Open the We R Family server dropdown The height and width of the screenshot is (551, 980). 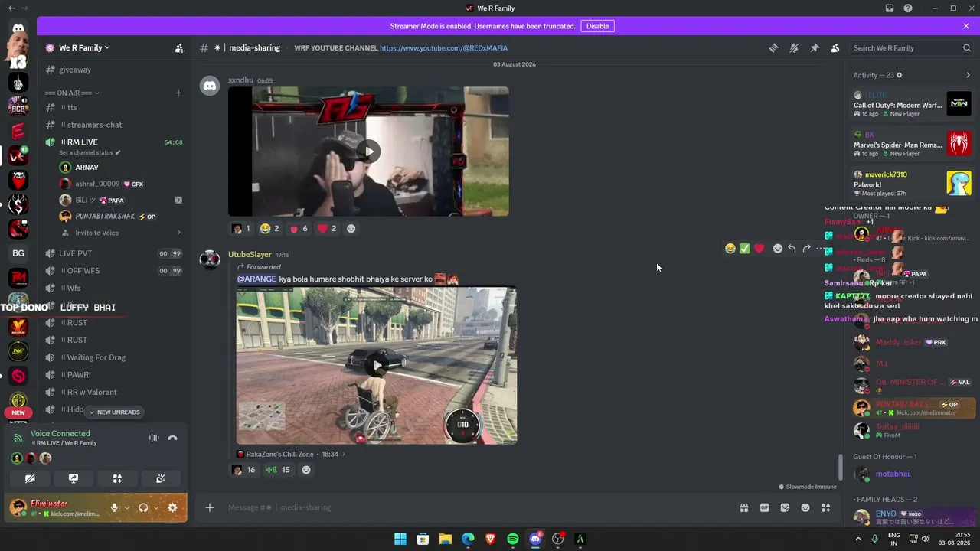point(84,47)
